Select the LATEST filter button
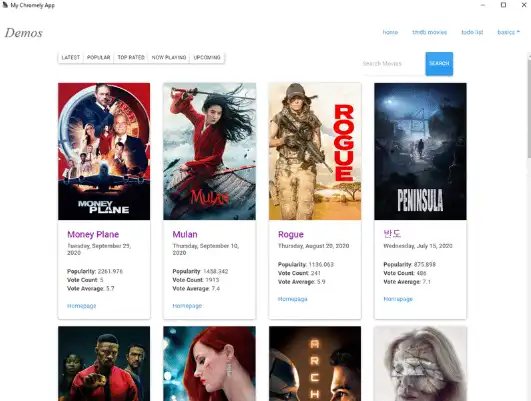This screenshot has height=401, width=531. (x=71, y=58)
